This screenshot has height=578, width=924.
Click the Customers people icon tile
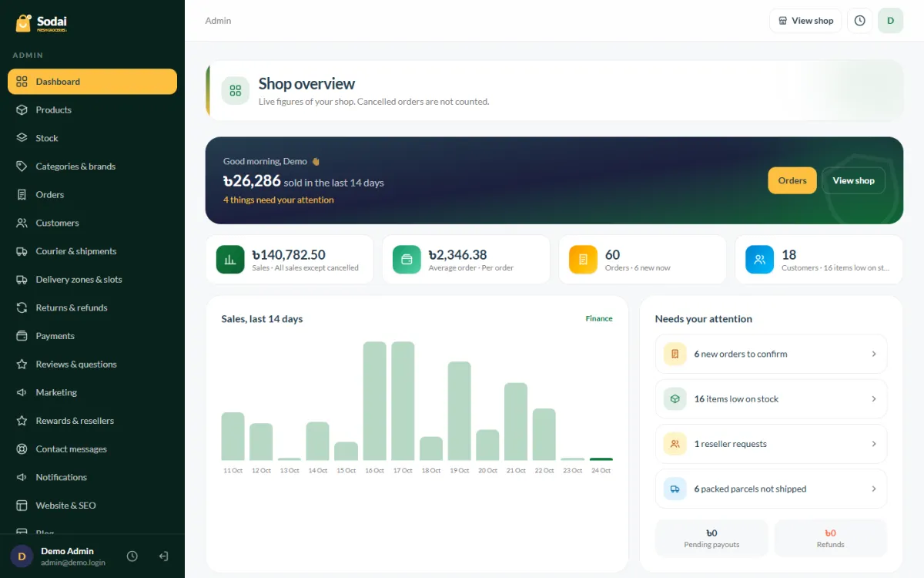(x=759, y=260)
